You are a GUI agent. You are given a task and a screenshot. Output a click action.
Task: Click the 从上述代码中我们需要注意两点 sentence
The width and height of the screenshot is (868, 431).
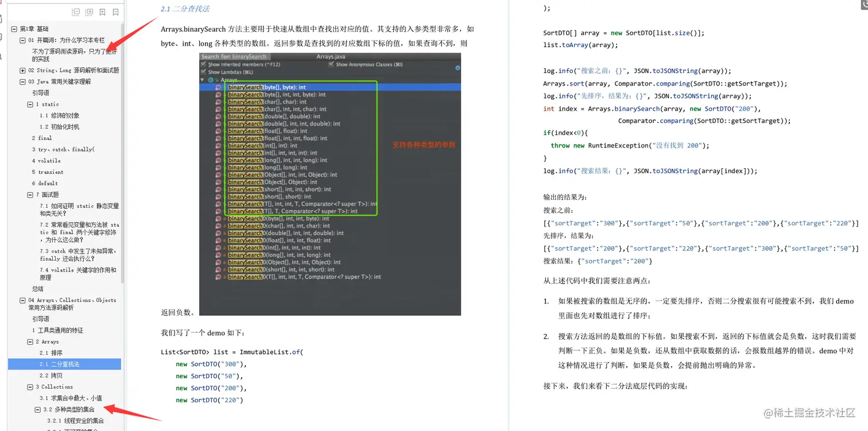pyautogui.click(x=598, y=281)
